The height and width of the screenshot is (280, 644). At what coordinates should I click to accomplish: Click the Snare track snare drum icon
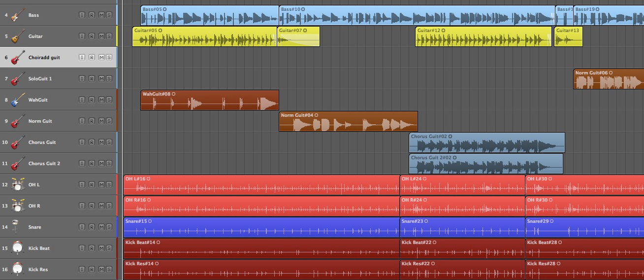click(16, 227)
